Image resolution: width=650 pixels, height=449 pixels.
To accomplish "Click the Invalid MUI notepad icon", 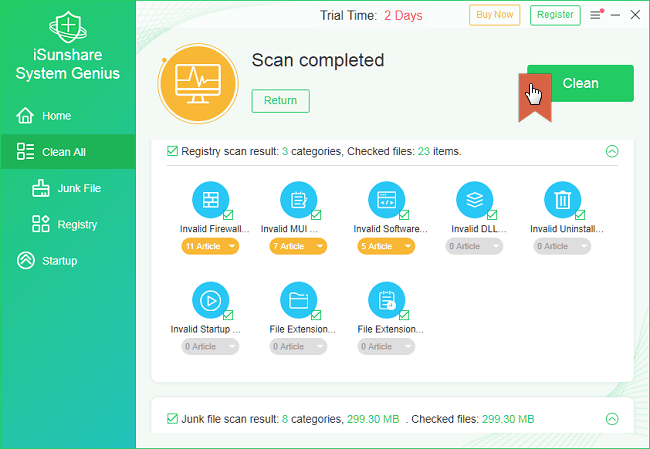I will pos(298,199).
